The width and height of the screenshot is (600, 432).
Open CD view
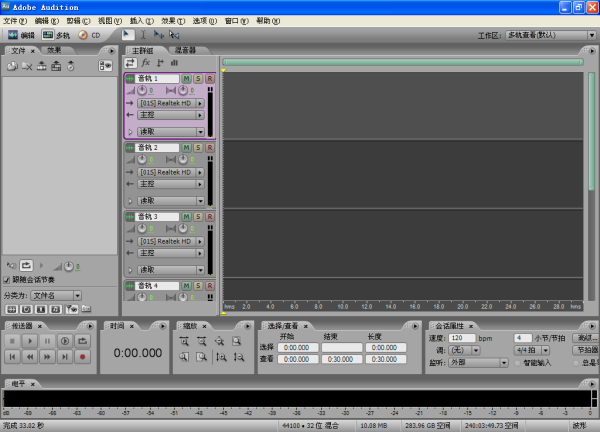click(89, 35)
